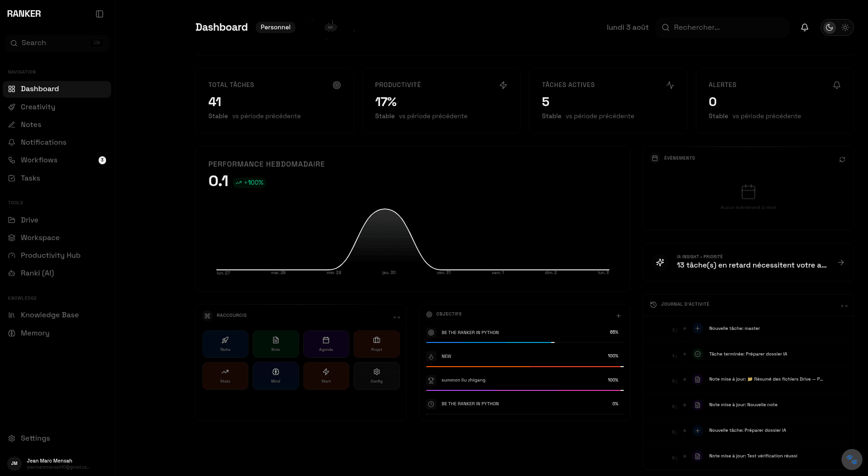Switch to dark mode moon toggle
This screenshot has height=476, width=868.
pyautogui.click(x=829, y=27)
